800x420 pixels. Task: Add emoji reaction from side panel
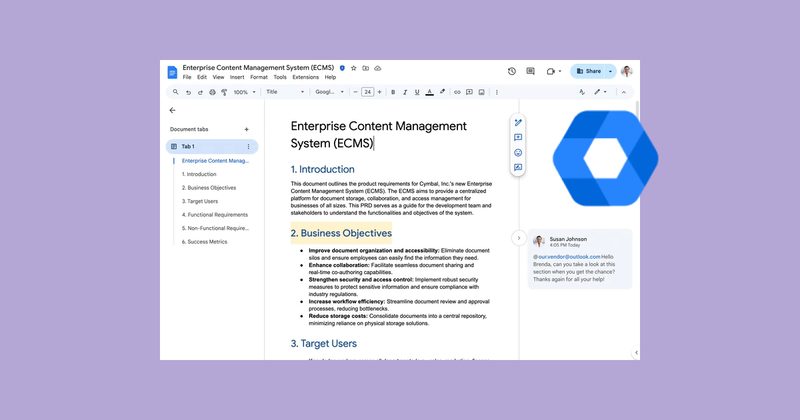[518, 153]
